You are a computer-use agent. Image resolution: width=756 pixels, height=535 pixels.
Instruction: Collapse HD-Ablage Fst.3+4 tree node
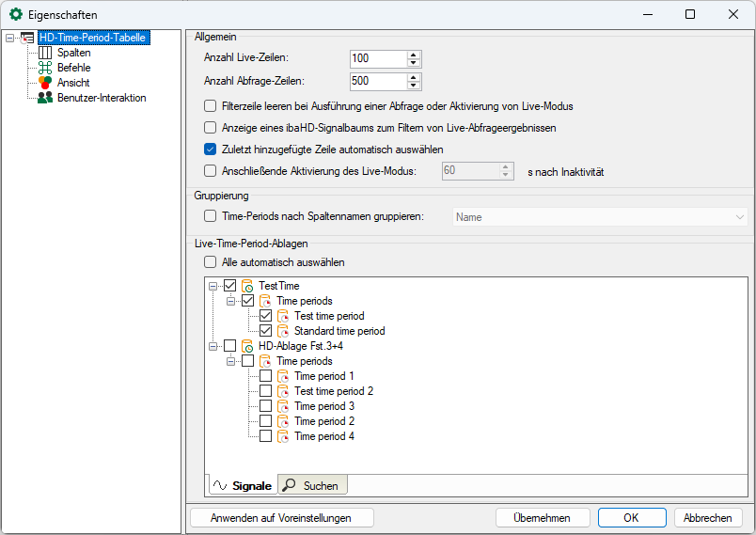click(x=213, y=346)
